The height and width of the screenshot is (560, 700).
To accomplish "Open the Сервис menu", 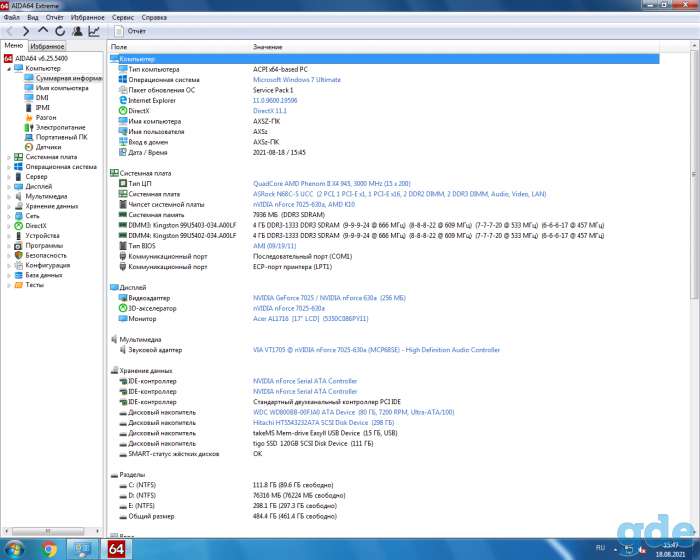I will coord(123,17).
